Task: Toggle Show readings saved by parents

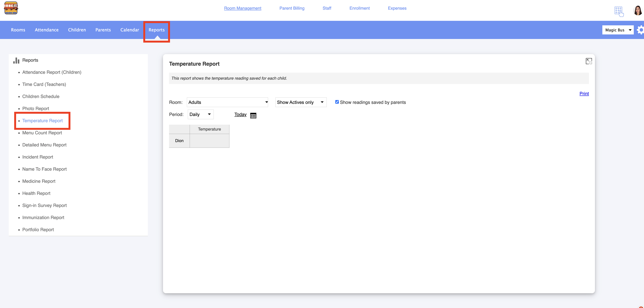Action: [x=337, y=102]
